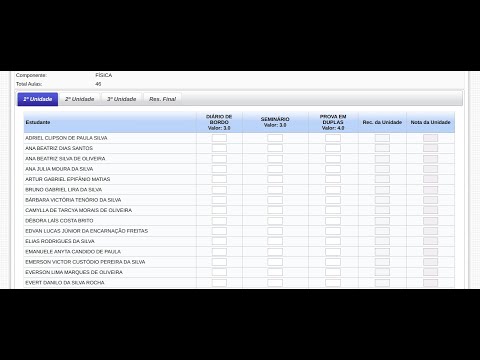Open the 1ª Unidade tab
480x360 pixels.
pos(38,99)
